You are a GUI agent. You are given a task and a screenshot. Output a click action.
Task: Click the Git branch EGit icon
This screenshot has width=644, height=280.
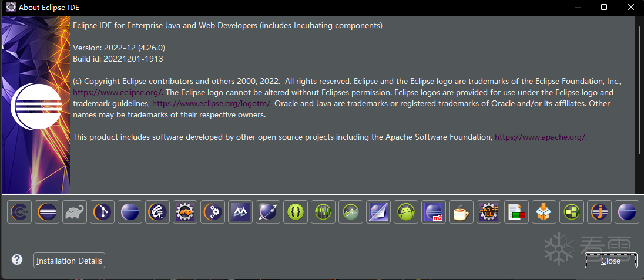(102, 212)
